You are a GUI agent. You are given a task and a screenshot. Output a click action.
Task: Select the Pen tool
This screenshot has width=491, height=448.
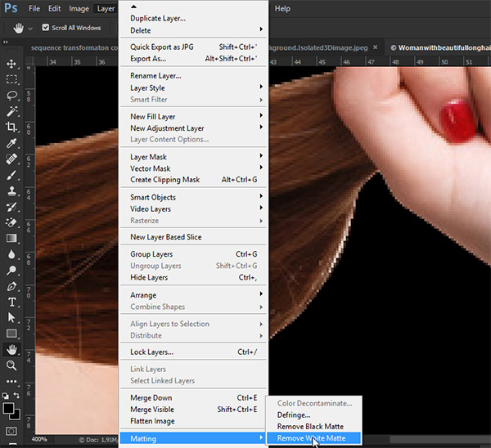pyautogui.click(x=11, y=286)
